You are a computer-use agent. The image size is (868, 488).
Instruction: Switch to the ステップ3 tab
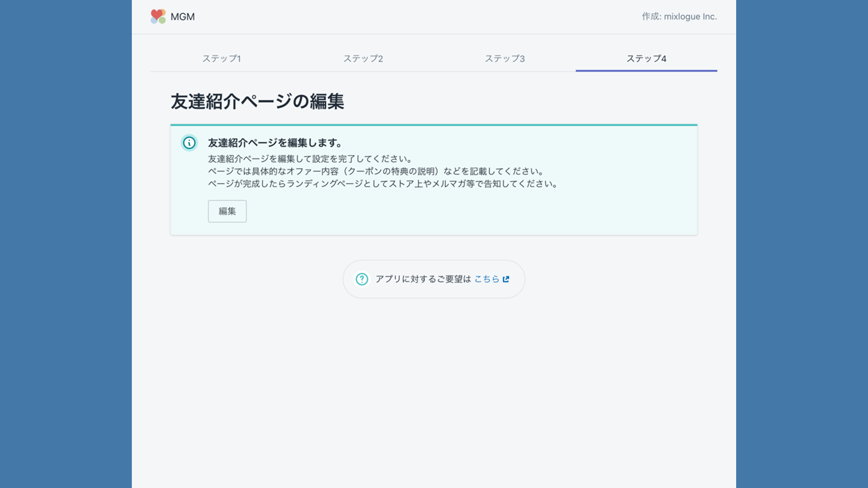point(505,59)
